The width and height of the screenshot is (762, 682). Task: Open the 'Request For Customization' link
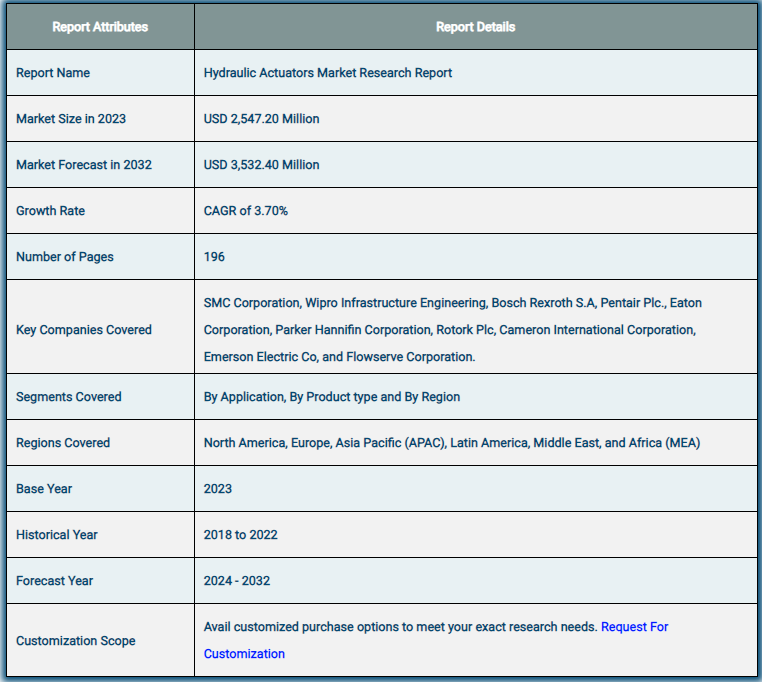(x=634, y=627)
